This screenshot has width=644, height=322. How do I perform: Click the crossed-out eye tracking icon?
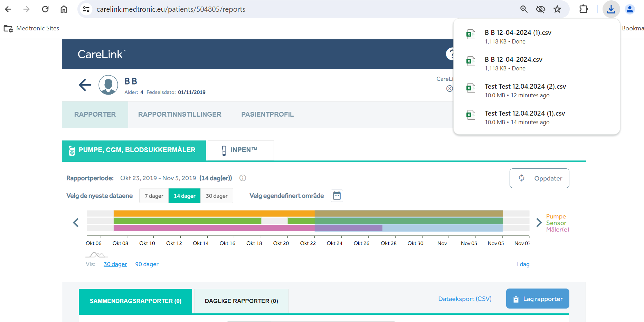pyautogui.click(x=540, y=9)
